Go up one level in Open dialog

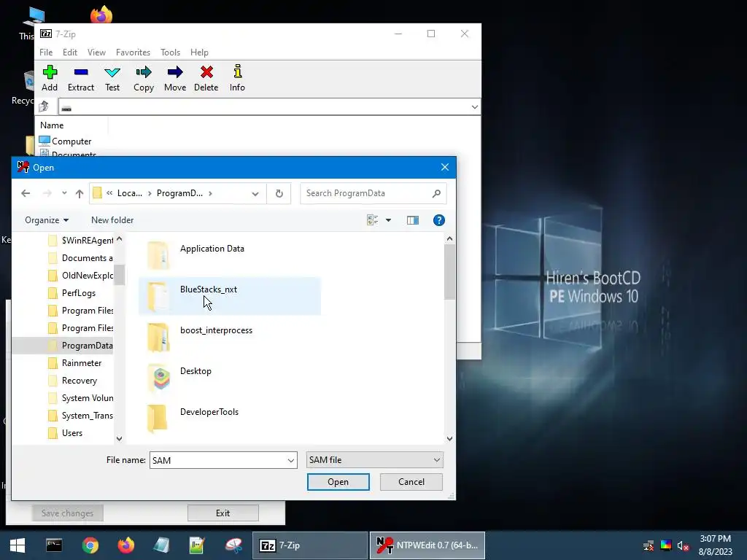80,193
